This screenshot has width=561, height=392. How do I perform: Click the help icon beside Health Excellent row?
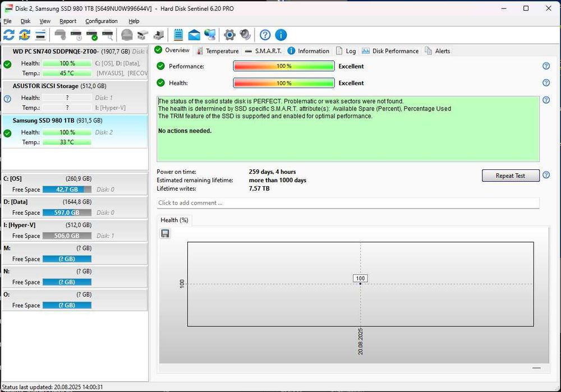click(x=546, y=82)
